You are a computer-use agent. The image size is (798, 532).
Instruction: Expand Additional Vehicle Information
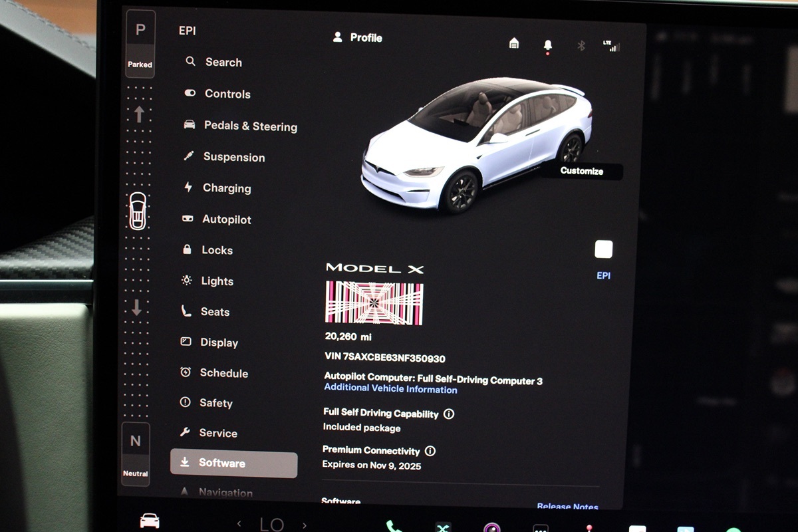click(x=390, y=389)
